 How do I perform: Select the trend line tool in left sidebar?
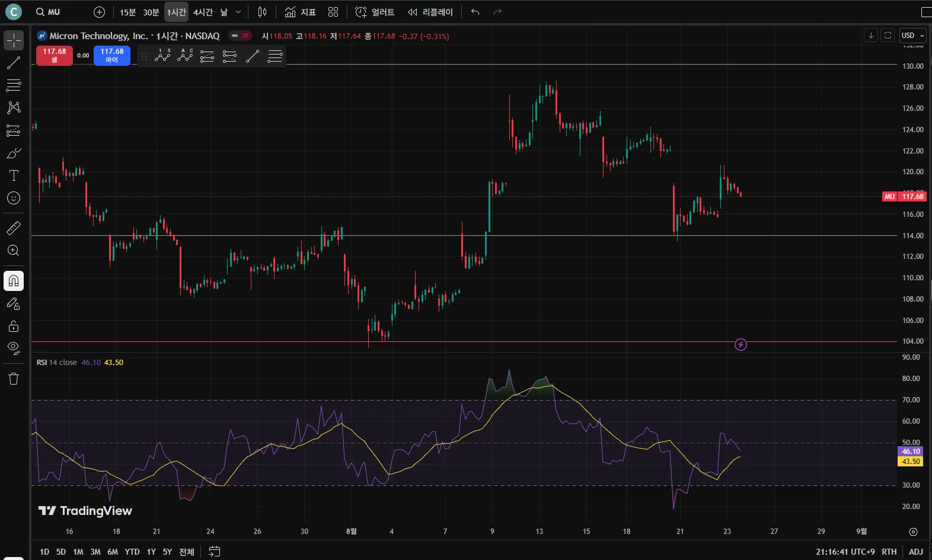point(14,63)
